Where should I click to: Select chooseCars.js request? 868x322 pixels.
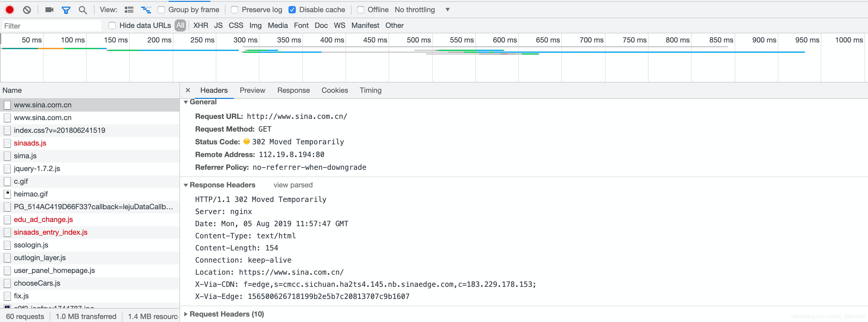(x=90, y=283)
